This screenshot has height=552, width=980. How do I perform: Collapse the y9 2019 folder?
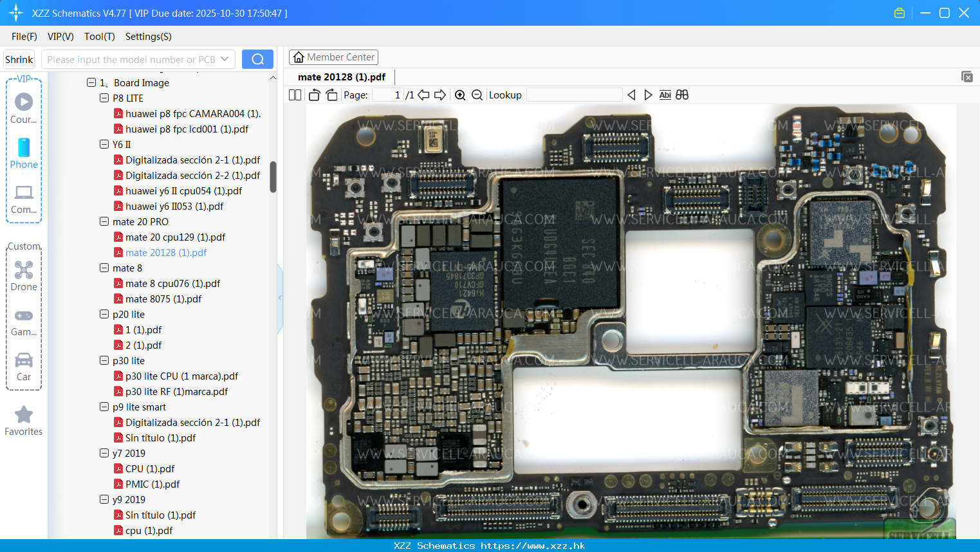tap(104, 499)
